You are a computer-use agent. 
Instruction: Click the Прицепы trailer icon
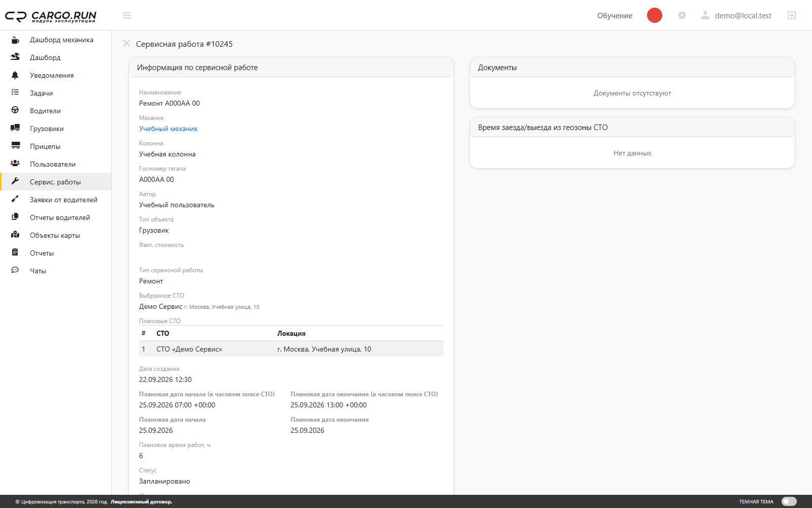[x=15, y=146]
